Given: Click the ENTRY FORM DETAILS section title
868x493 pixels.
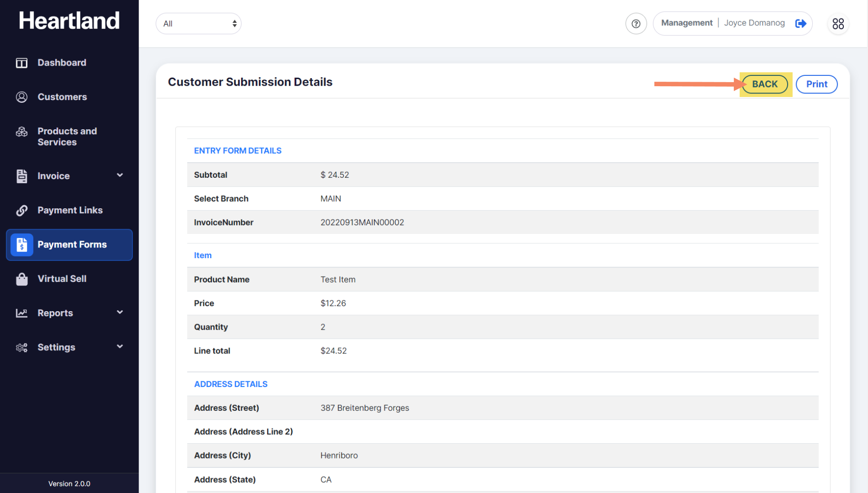Looking at the screenshot, I should [x=238, y=151].
